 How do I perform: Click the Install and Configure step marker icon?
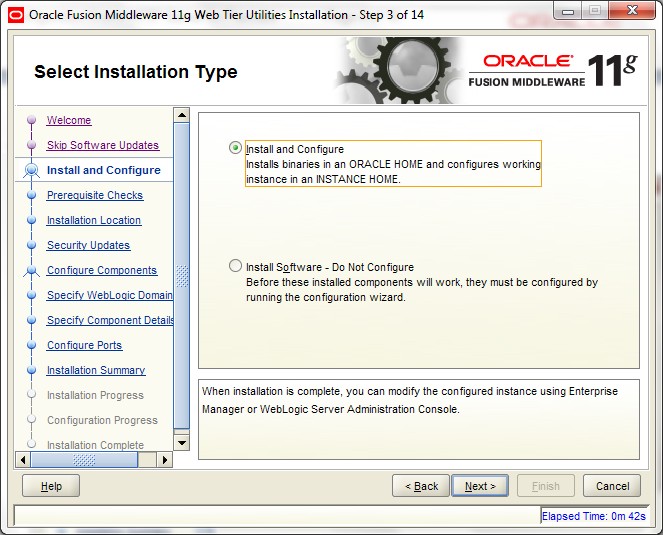click(30, 171)
